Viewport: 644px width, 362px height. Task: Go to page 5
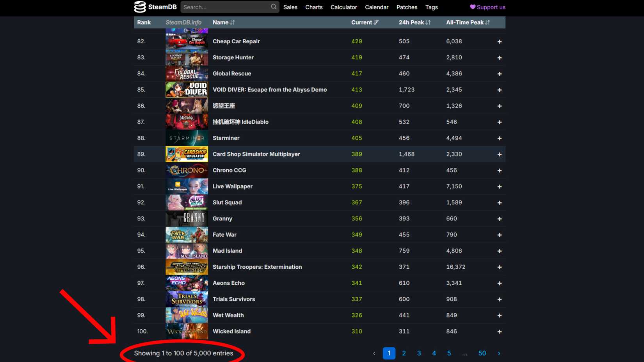449,353
